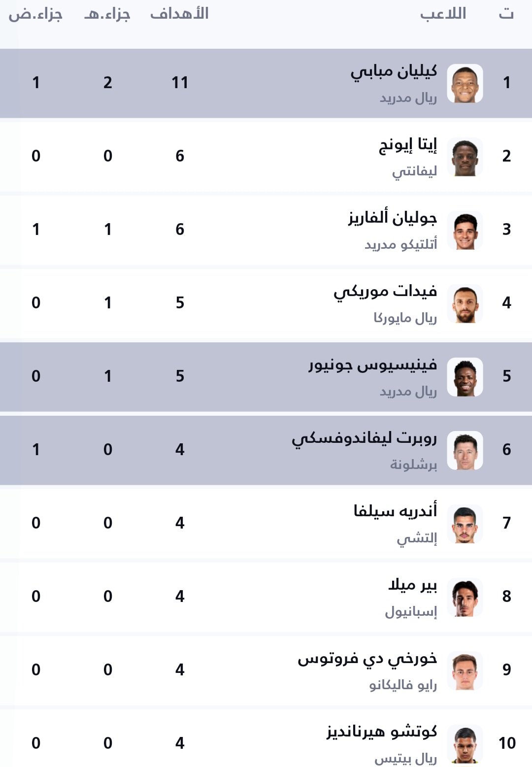Tap Julián Álvarez's player photo
532x767 pixels.
tap(465, 230)
